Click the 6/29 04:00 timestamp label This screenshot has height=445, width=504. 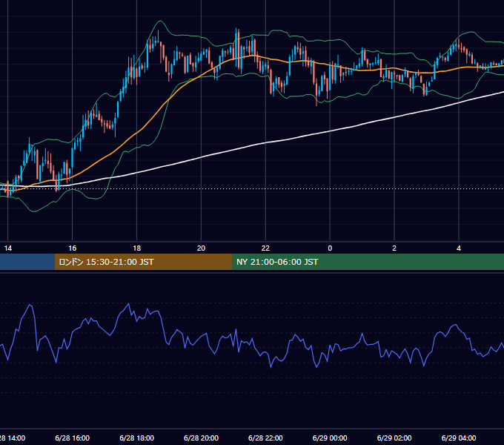point(459,438)
